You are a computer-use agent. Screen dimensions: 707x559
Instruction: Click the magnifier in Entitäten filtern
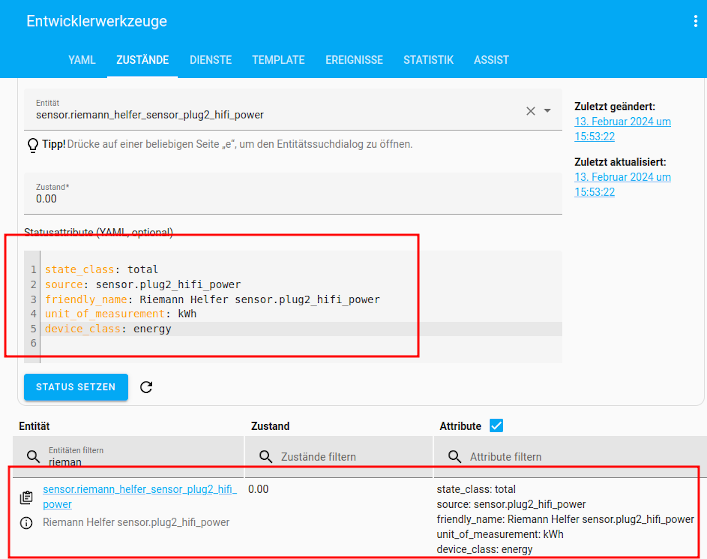pos(33,456)
